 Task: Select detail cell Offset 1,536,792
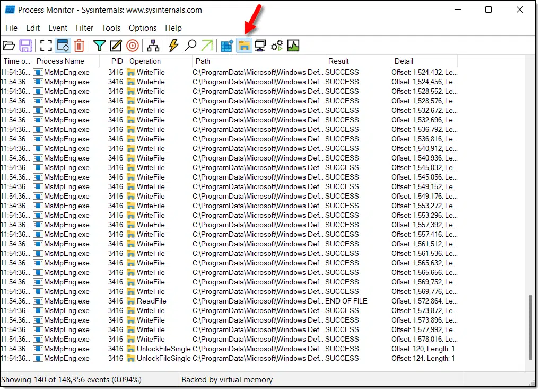point(424,129)
